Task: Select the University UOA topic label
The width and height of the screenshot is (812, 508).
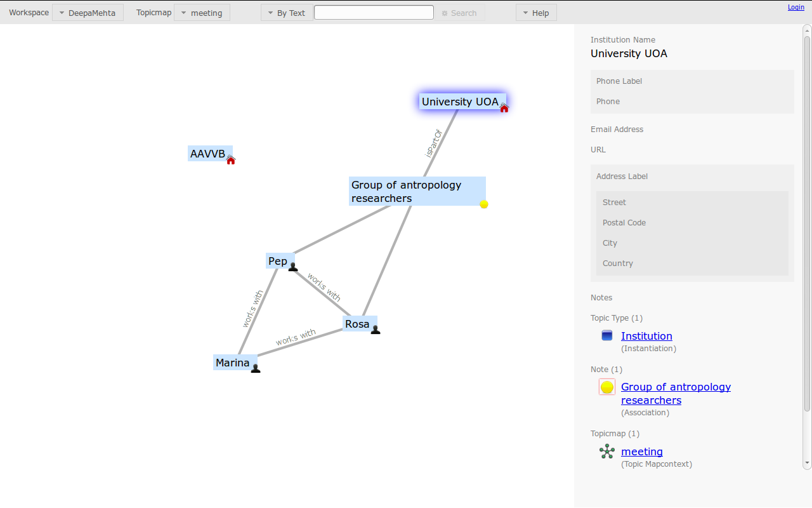Action: pyautogui.click(x=460, y=102)
